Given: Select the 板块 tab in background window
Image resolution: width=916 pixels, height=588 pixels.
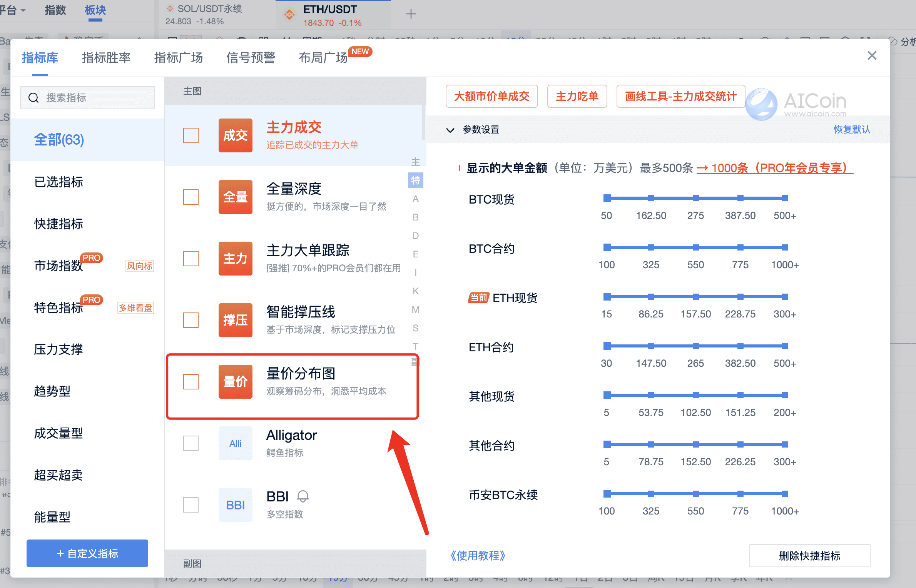Looking at the screenshot, I should coord(95,10).
